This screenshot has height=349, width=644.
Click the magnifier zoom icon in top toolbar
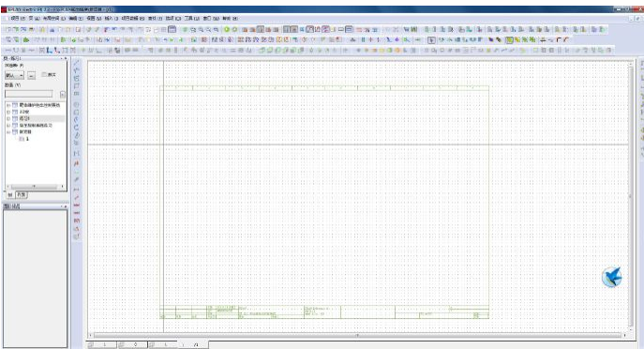point(201,30)
